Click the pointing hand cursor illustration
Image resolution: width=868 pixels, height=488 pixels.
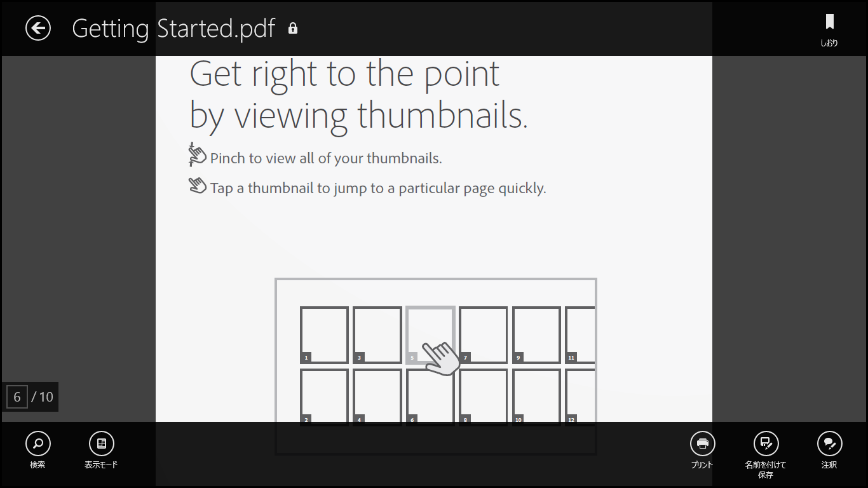442,358
